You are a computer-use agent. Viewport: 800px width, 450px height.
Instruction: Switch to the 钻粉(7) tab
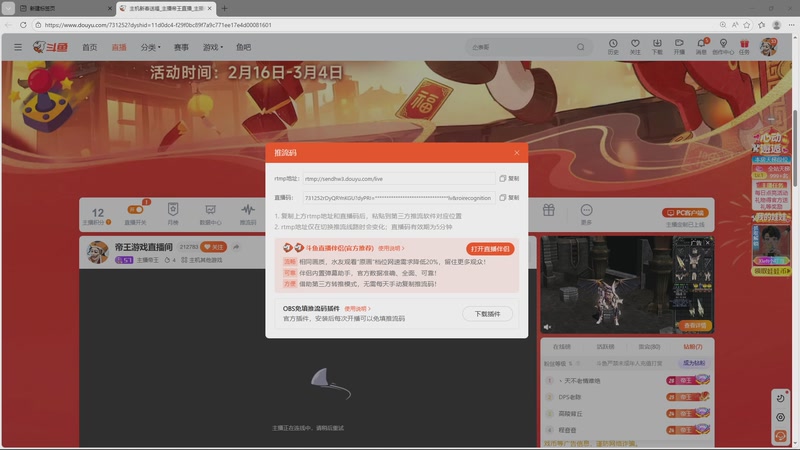(x=693, y=346)
